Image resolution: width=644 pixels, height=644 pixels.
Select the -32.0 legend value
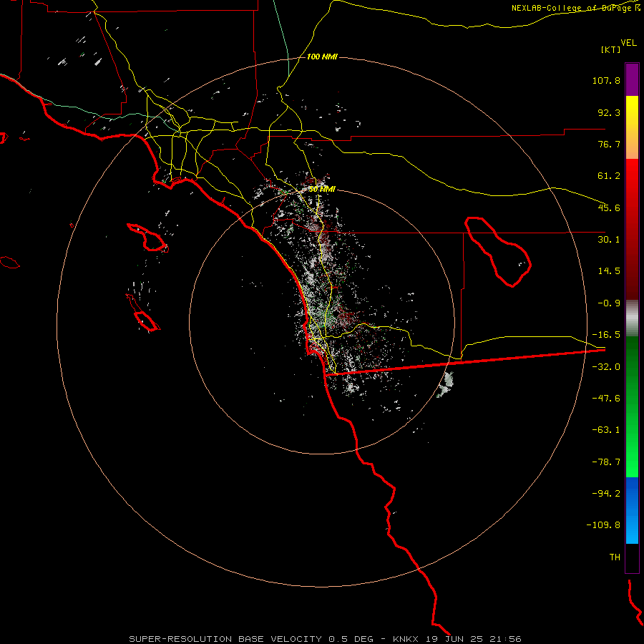click(606, 367)
